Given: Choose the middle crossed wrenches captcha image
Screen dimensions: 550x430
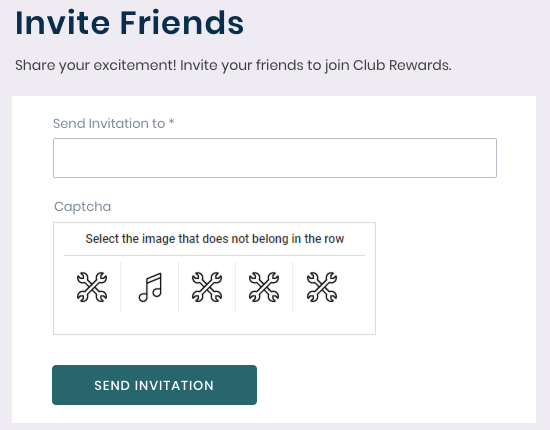Looking at the screenshot, I should [207, 287].
